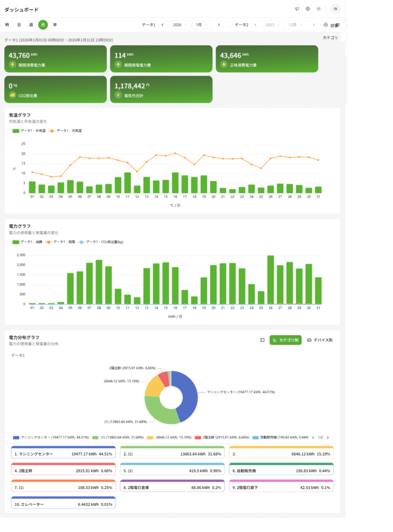Screen dimensions: 393x532
Task: Open the 1月 month dropdown
Action: tap(201, 25)
